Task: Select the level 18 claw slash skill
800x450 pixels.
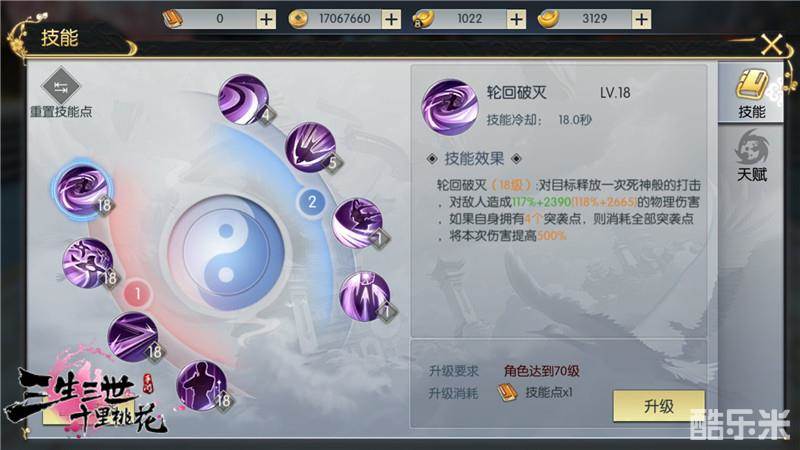Action: point(88,263)
